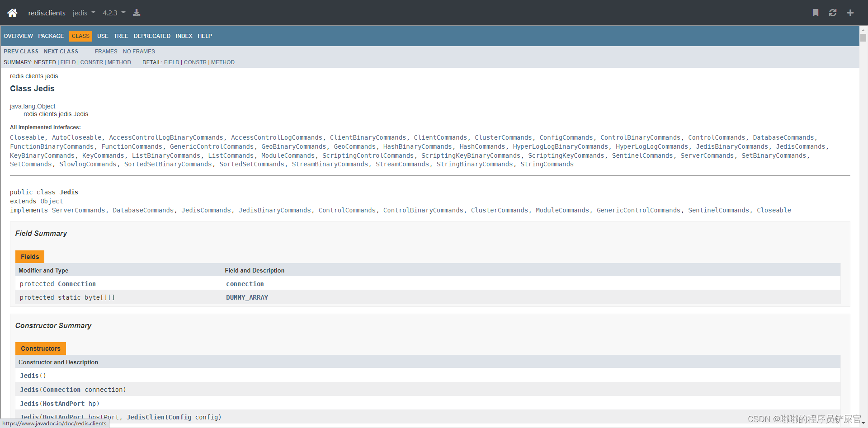Jump to Method summary link
Image resolution: width=868 pixels, height=428 pixels.
click(119, 62)
